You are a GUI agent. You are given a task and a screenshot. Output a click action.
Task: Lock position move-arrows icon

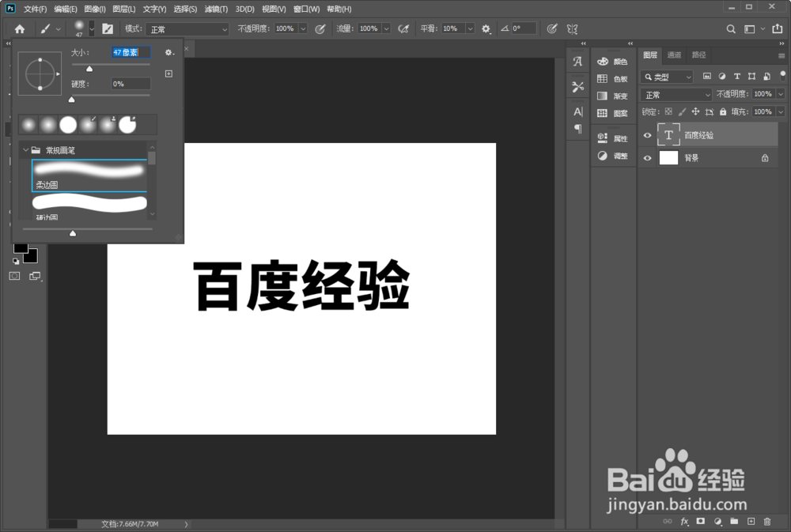695,111
